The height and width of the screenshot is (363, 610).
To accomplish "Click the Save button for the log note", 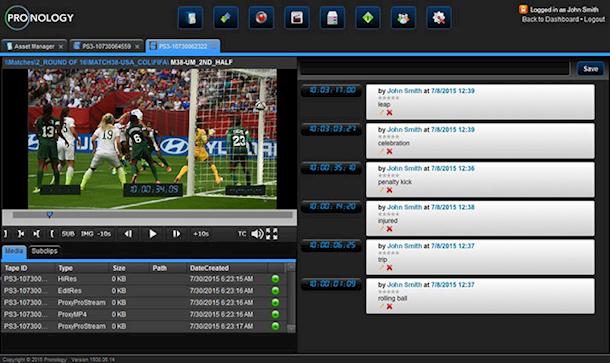I will point(590,69).
